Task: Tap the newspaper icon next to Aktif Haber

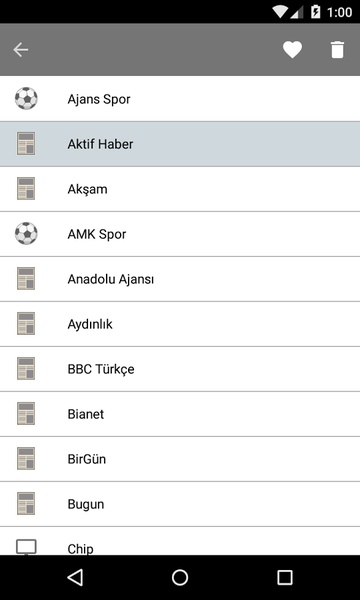Action: pyautogui.click(x=26, y=143)
